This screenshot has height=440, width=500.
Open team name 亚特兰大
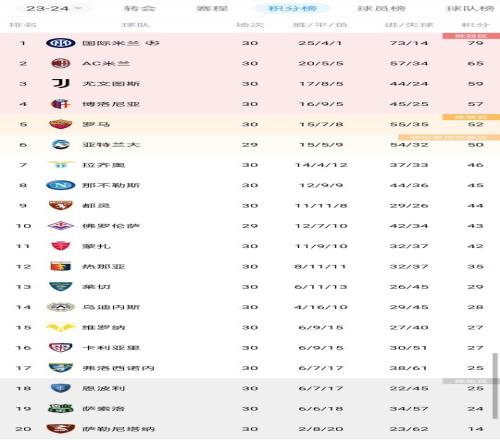(x=111, y=145)
